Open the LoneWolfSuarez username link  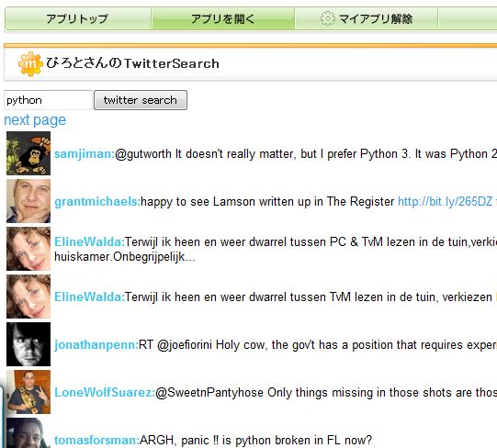pyautogui.click(x=105, y=393)
